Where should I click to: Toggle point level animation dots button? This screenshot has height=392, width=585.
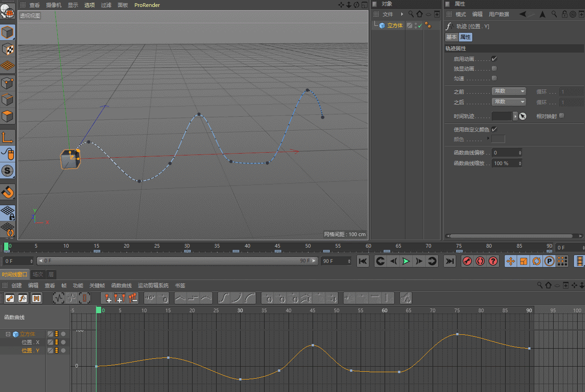pyautogui.click(x=562, y=261)
